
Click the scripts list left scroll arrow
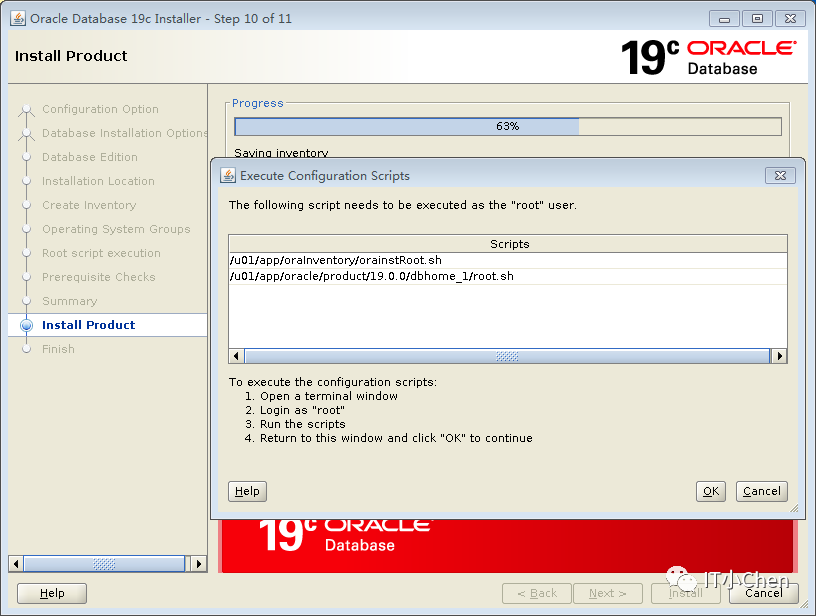[236, 356]
